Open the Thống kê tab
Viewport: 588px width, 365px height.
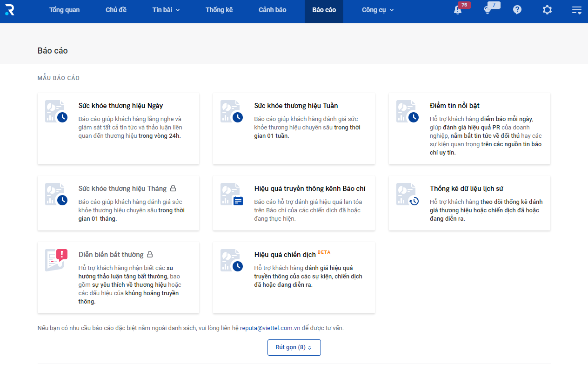pos(219,10)
